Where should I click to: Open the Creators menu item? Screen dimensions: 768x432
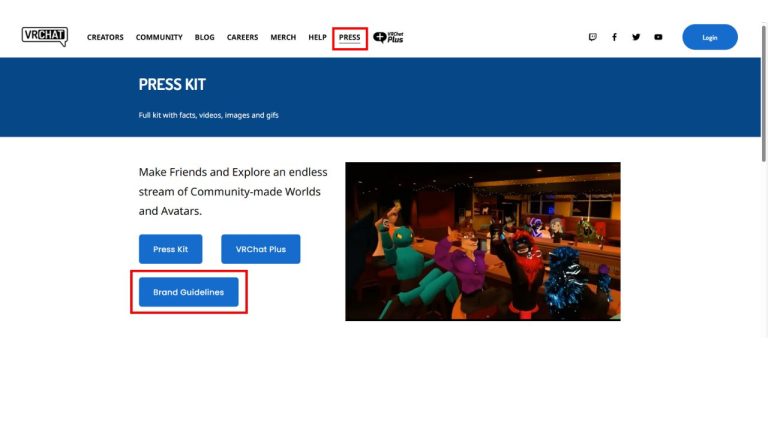click(x=105, y=37)
